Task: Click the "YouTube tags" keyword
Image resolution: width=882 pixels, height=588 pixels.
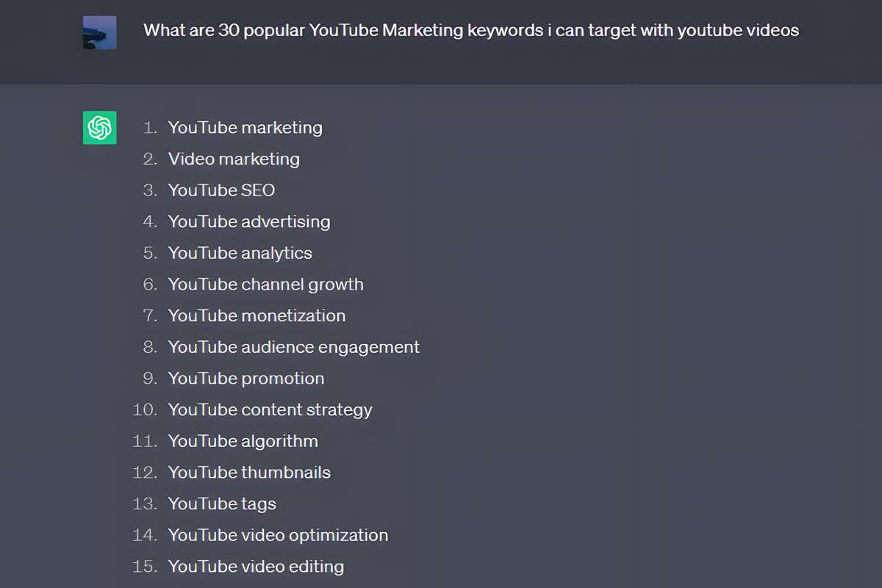Action: tap(222, 504)
